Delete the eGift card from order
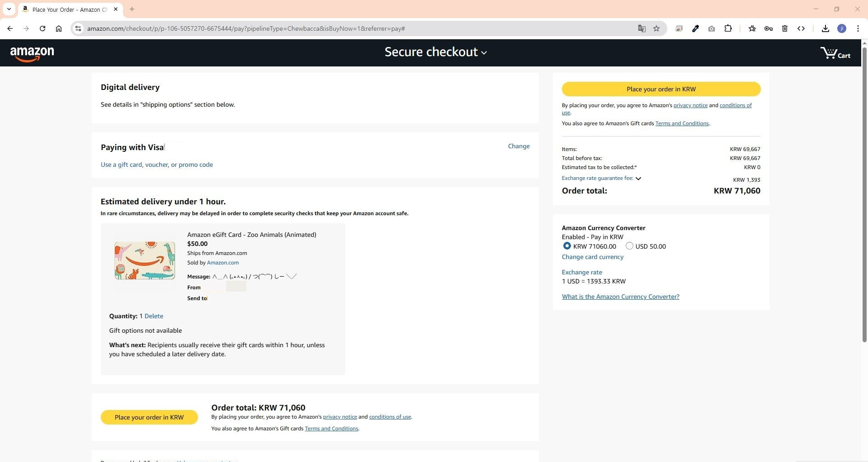 [x=154, y=316]
